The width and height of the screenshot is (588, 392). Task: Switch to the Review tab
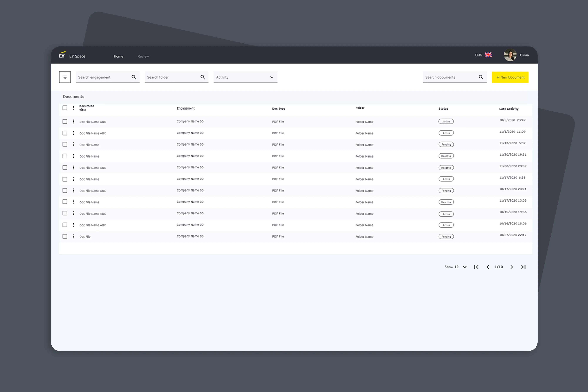(x=143, y=56)
